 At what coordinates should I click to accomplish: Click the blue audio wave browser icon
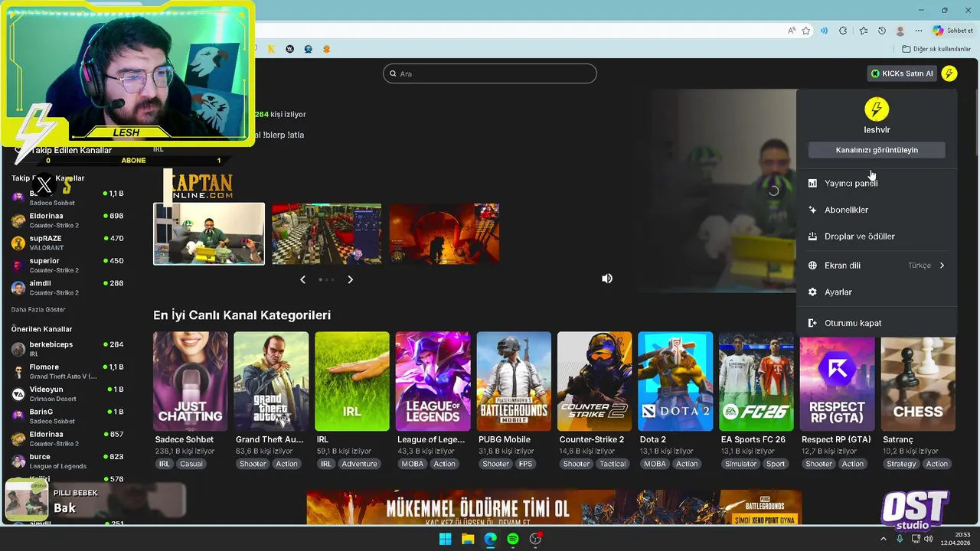pos(825,31)
